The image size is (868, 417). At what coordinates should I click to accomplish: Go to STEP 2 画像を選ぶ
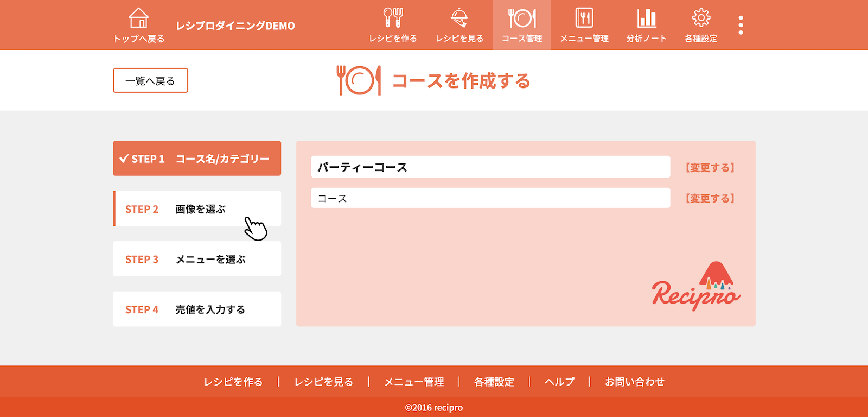tap(197, 209)
